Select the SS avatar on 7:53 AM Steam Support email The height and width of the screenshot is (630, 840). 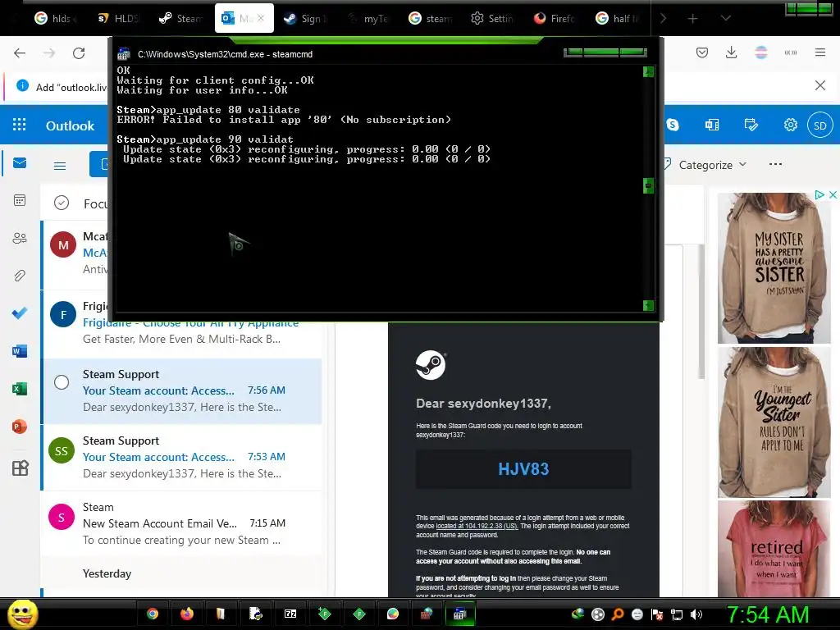62,450
